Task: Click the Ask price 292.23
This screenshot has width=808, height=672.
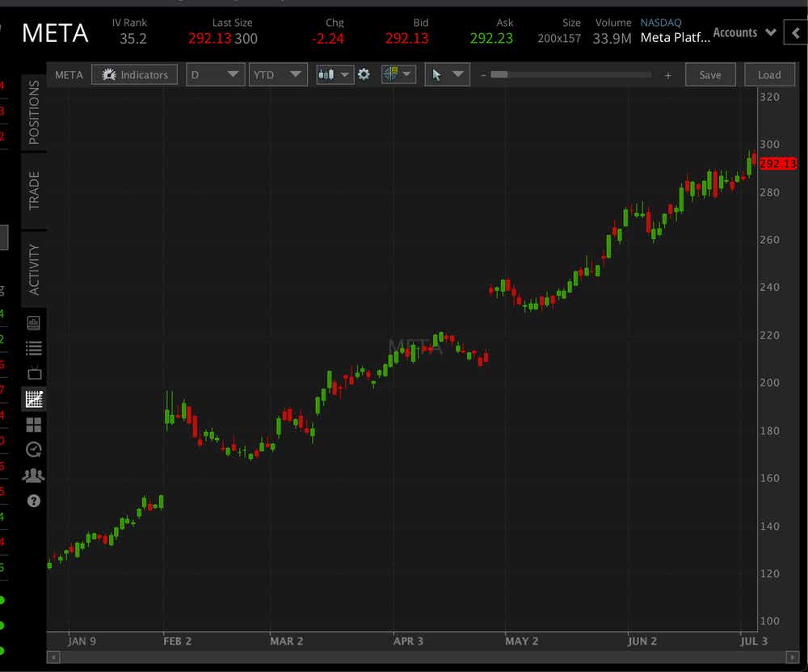Action: [491, 39]
